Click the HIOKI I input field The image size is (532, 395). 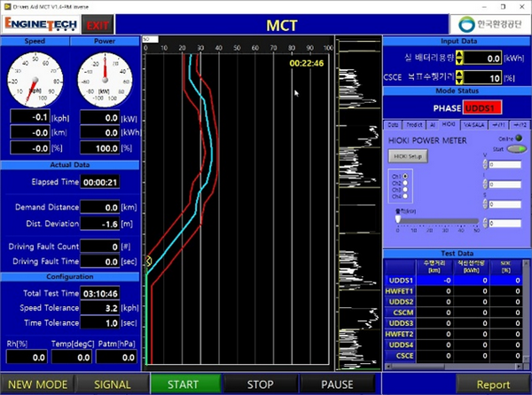pyautogui.click(x=505, y=185)
